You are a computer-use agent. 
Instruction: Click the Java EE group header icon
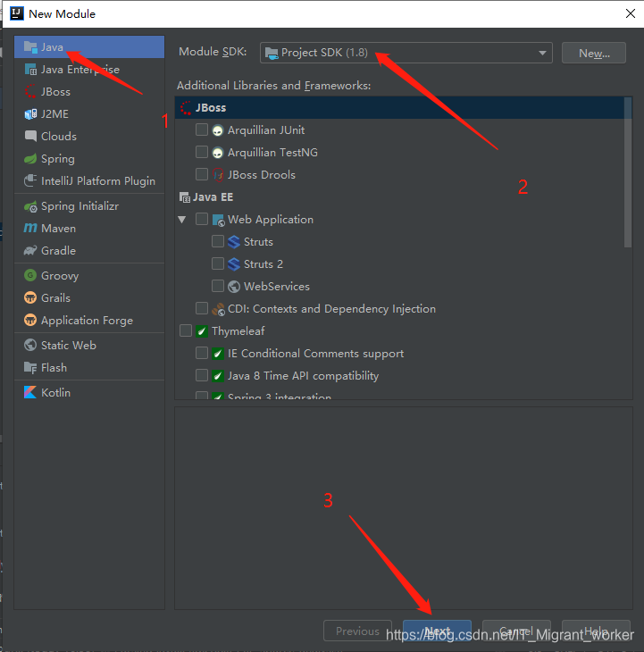tap(185, 197)
